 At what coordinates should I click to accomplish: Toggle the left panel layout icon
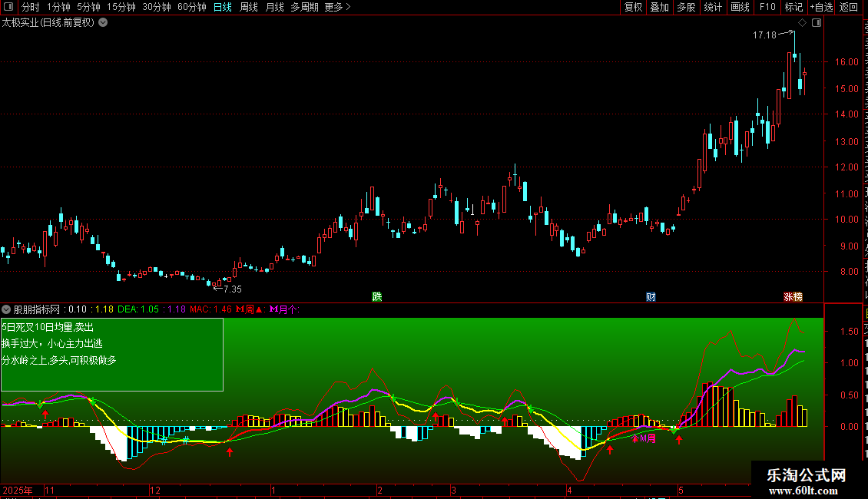8,7
